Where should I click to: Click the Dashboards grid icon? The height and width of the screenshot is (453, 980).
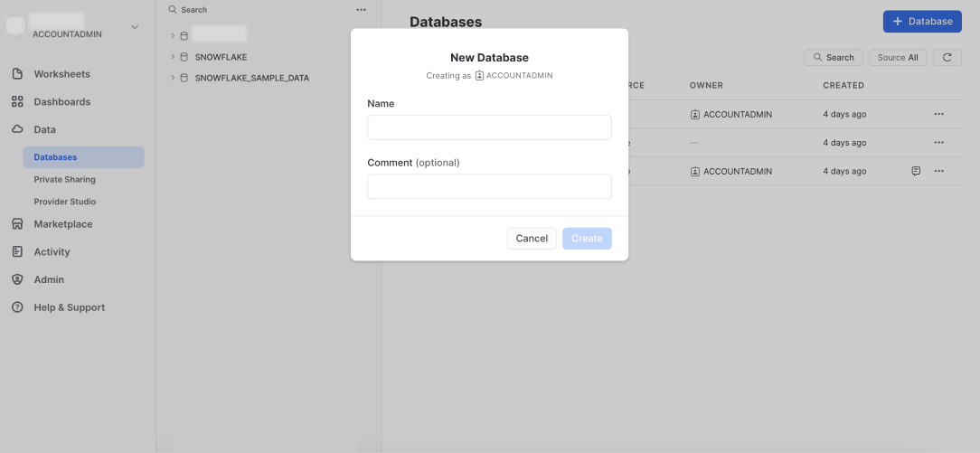(x=17, y=102)
